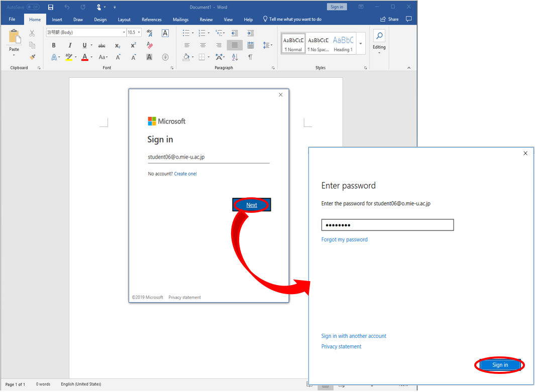The height and width of the screenshot is (392, 535).
Task: Toggle Show paragraph marks
Action: coord(251,57)
